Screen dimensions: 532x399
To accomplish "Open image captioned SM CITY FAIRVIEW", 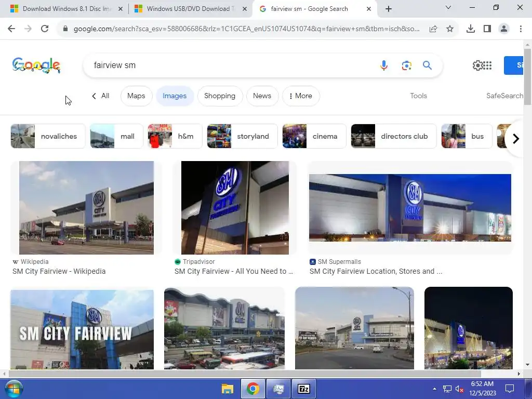I will [x=82, y=329].
